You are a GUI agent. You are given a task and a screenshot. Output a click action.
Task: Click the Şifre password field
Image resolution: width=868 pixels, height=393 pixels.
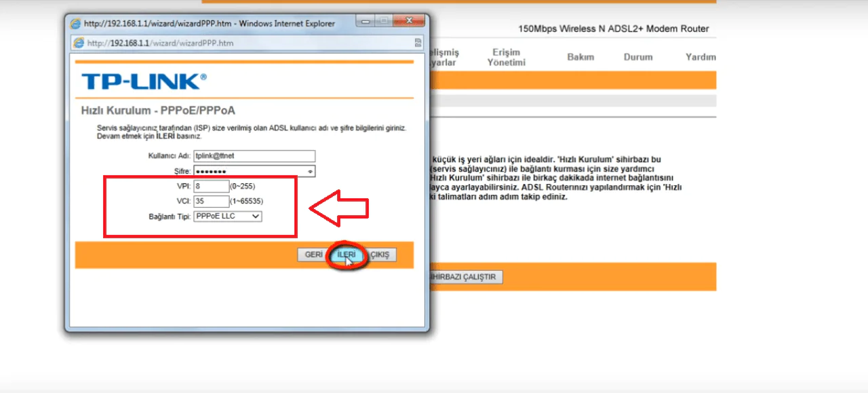[254, 172]
